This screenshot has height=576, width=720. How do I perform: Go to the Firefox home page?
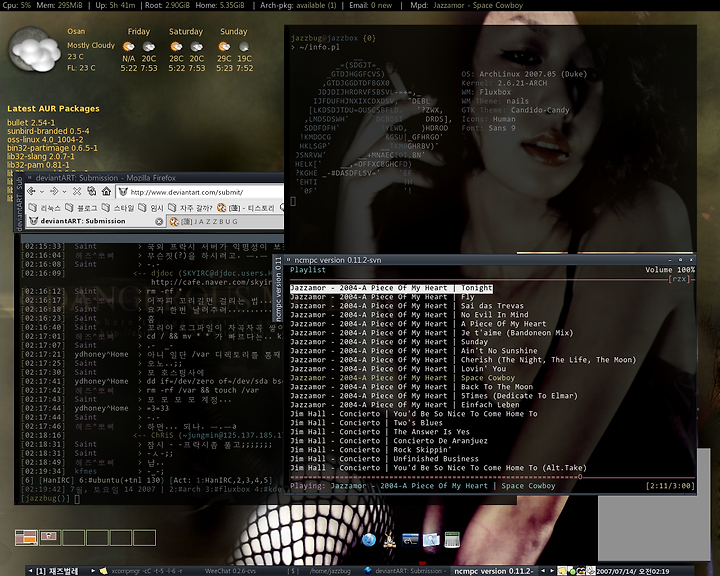click(106, 191)
